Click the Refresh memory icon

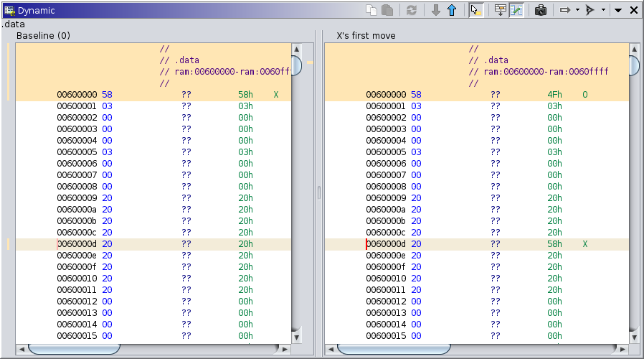[411, 10]
